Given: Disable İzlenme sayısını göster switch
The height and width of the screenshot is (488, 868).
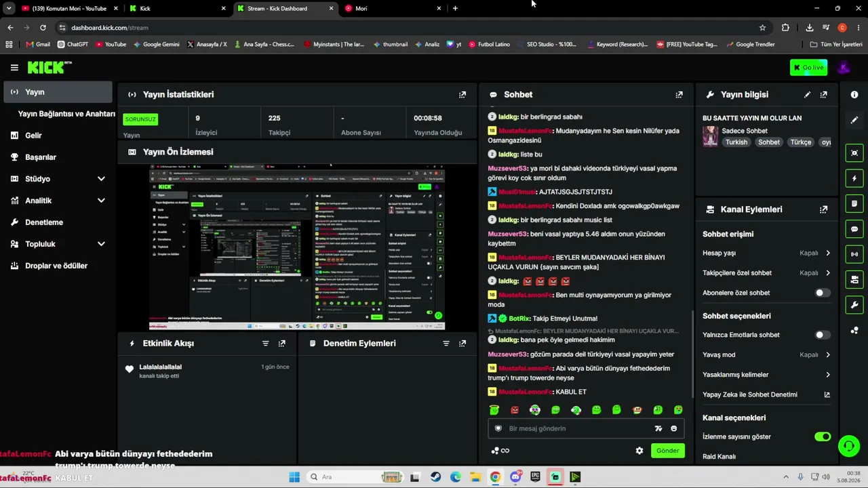Looking at the screenshot, I should (823, 437).
